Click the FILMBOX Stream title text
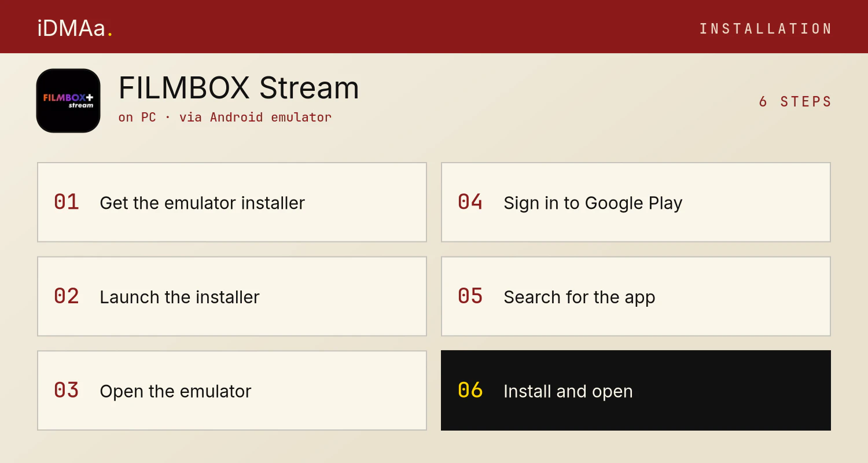 238,88
